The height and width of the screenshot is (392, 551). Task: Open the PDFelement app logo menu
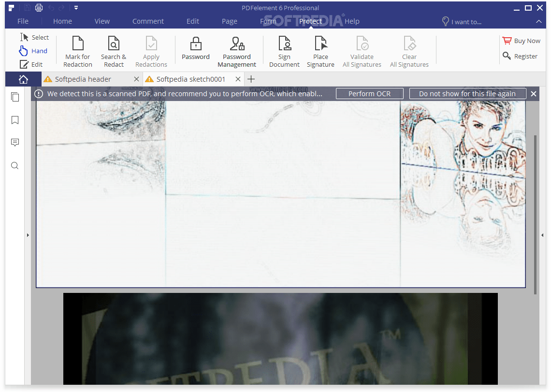11,8
